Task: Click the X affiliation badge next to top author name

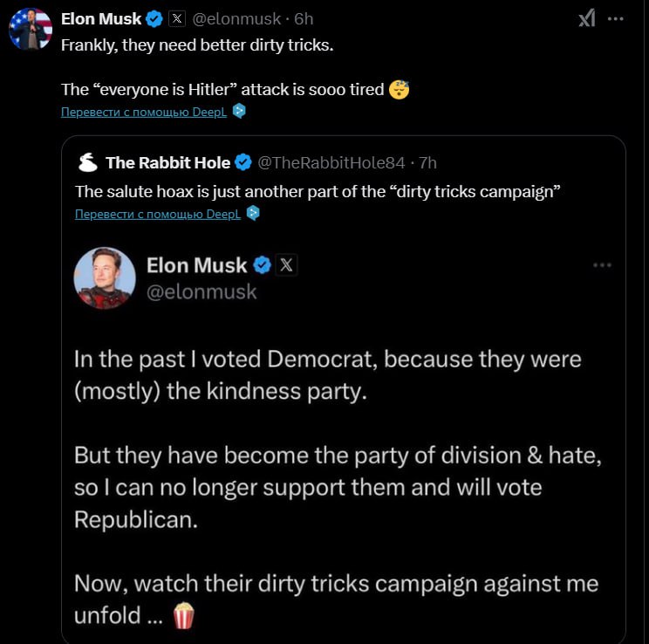Action: pyautogui.click(x=176, y=18)
